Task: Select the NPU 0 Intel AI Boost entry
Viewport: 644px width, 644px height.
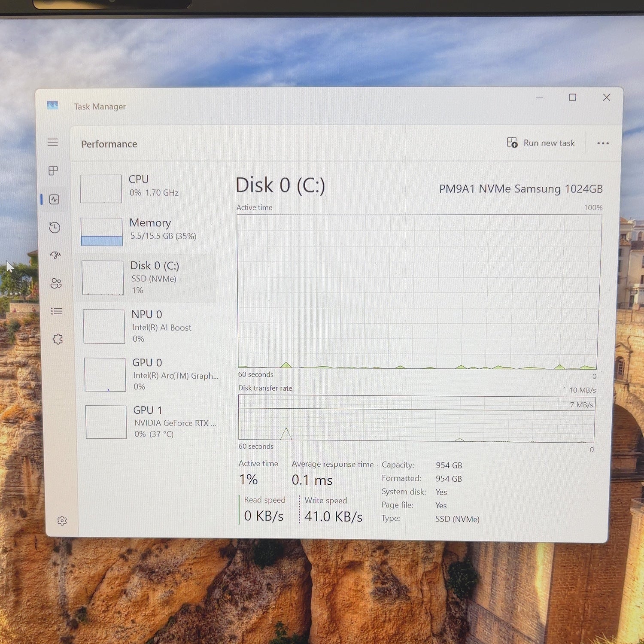Action: tap(149, 326)
